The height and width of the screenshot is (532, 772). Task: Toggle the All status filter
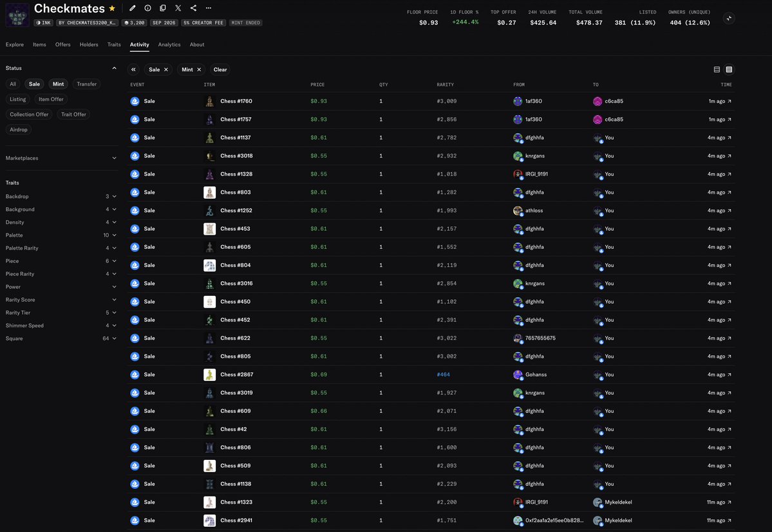pyautogui.click(x=13, y=84)
